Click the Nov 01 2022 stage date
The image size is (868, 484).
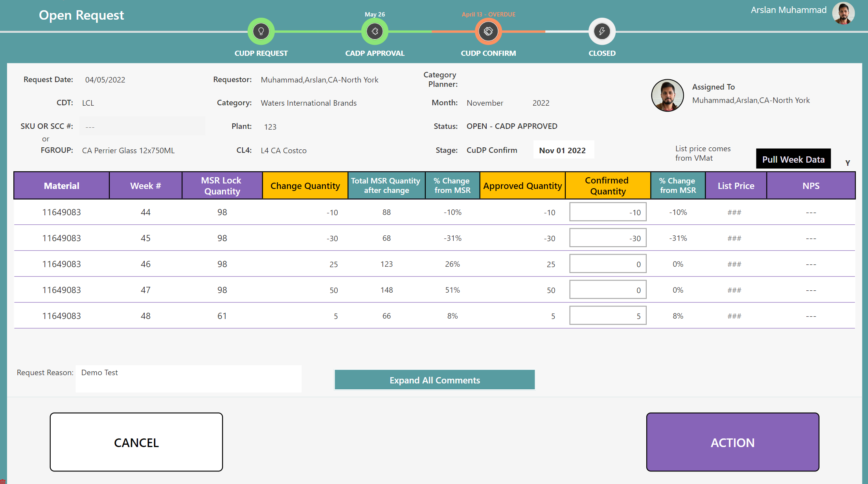(x=563, y=150)
